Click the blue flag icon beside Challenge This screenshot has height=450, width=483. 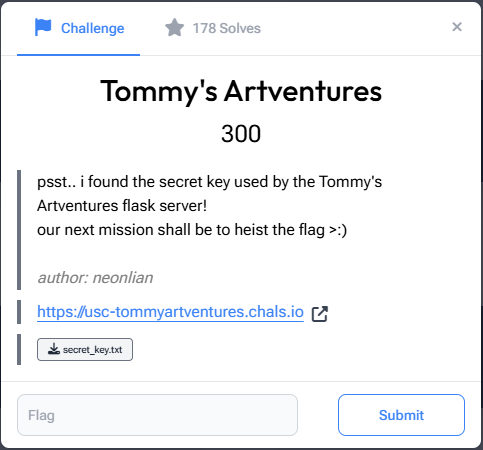click(43, 27)
